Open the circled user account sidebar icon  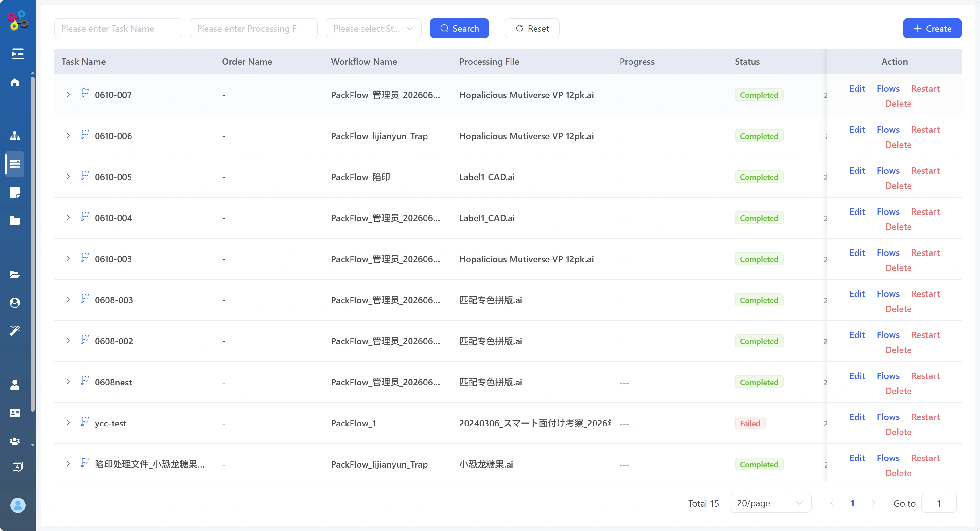pyautogui.click(x=15, y=302)
